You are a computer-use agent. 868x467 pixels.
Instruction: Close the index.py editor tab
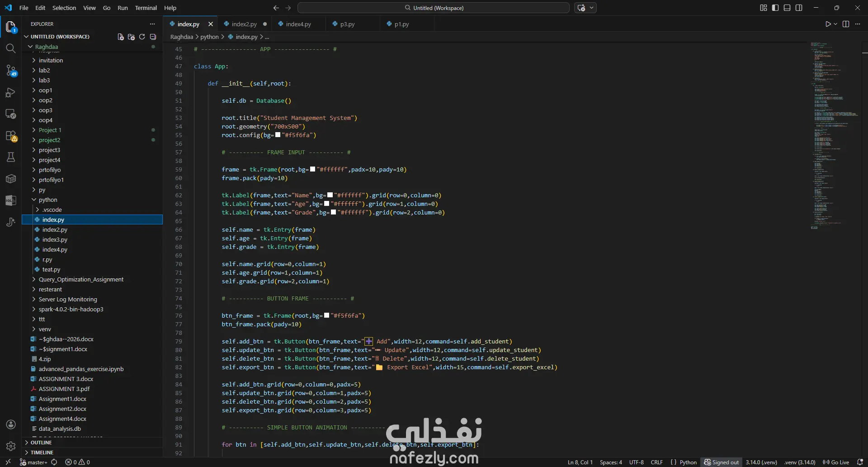[211, 24]
